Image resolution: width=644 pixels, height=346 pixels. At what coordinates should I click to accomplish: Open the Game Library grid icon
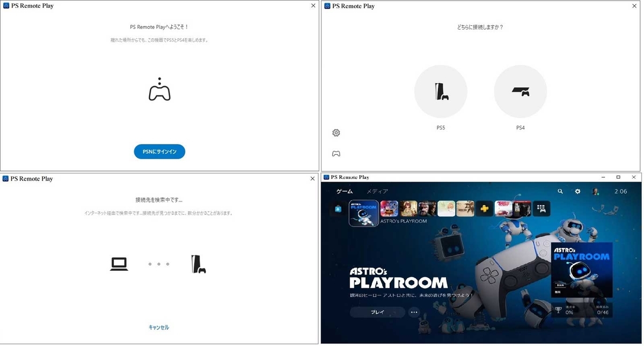pos(542,208)
